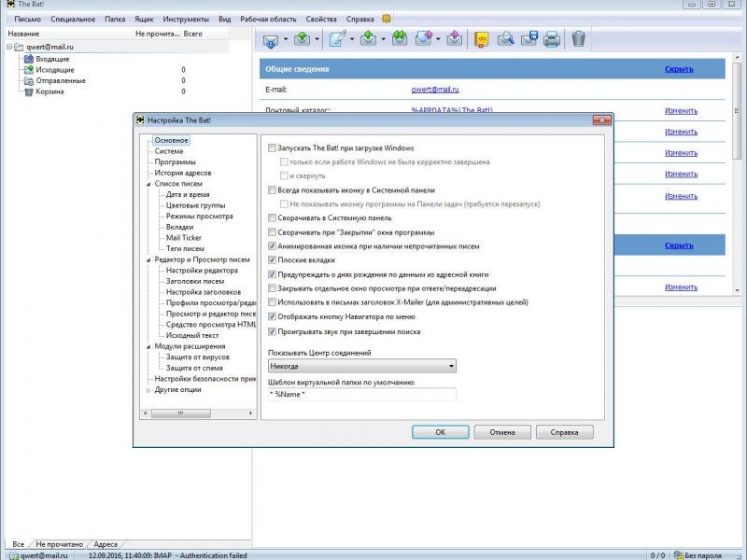Collapse the qwert@mail.ru account tree

(x=9, y=48)
